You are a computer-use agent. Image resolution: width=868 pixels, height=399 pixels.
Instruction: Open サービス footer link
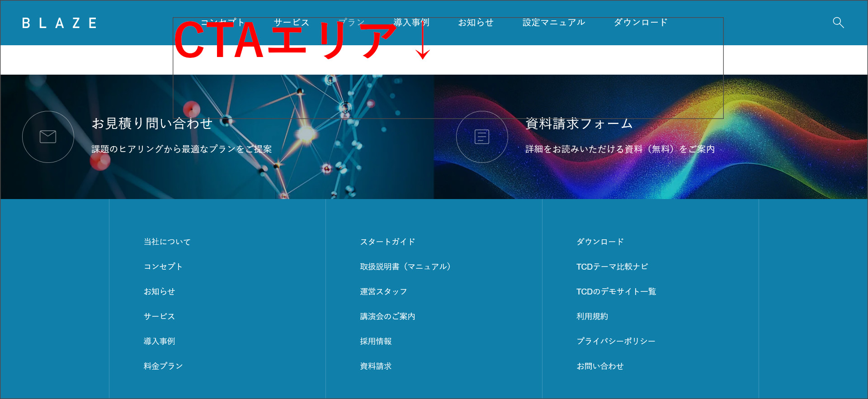159,317
